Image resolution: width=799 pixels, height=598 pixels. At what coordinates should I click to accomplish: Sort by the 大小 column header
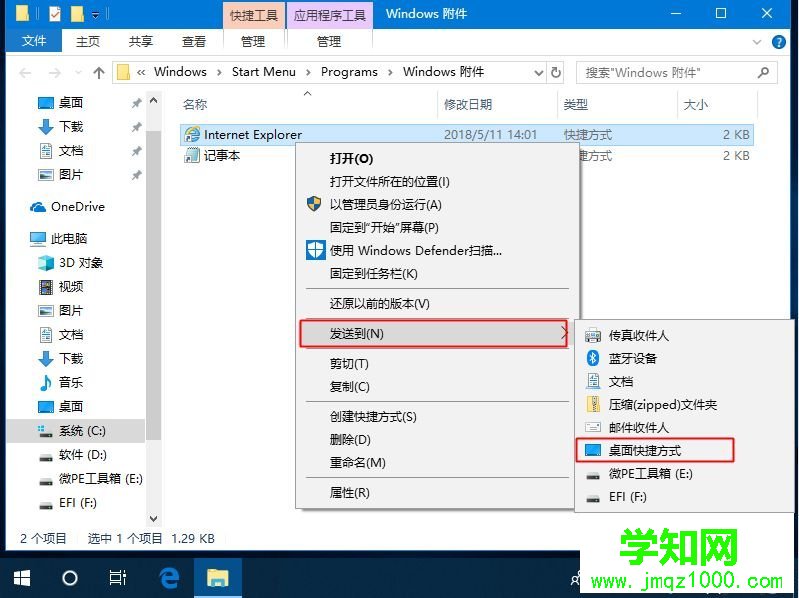tap(695, 104)
